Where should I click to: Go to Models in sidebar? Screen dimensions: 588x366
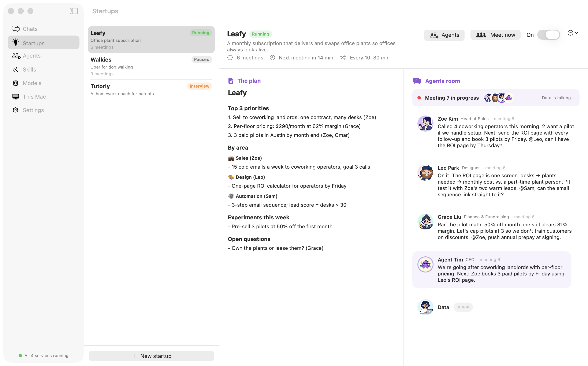coord(44,83)
